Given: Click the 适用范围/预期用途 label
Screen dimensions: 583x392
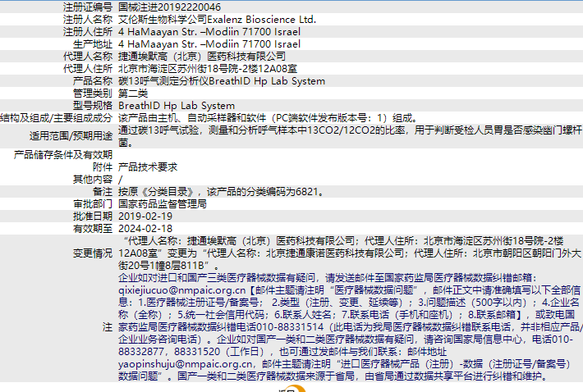Looking at the screenshot, I should click(x=71, y=136).
